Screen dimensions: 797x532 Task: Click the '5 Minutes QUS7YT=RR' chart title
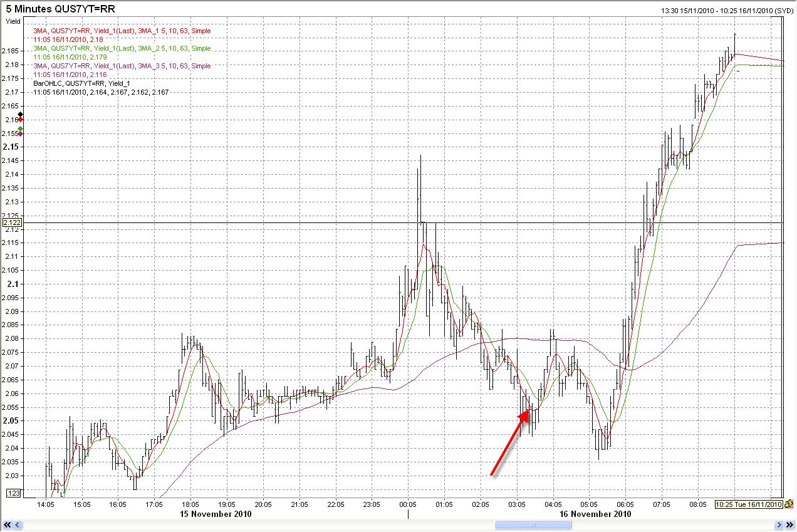point(61,9)
